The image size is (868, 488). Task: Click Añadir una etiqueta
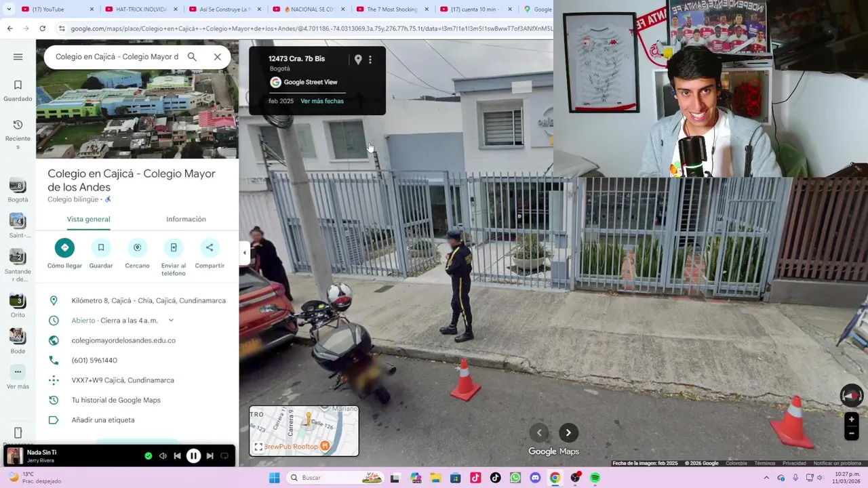tap(103, 420)
